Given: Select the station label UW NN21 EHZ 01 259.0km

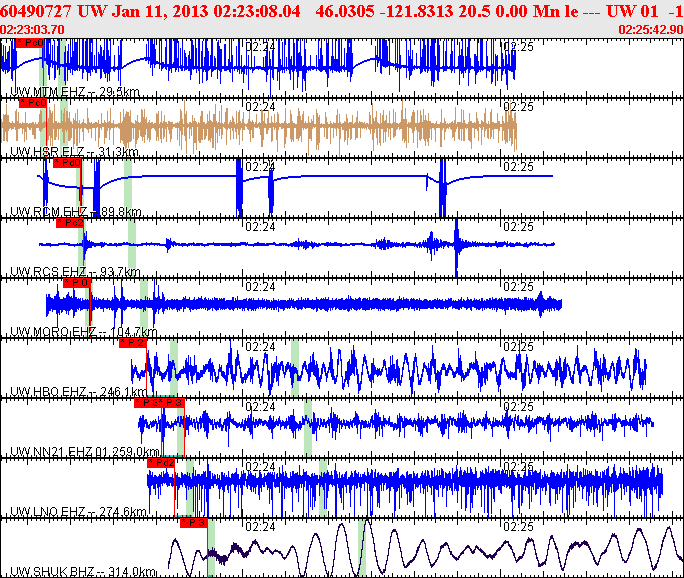Looking at the screenshot, I should 85,451.
